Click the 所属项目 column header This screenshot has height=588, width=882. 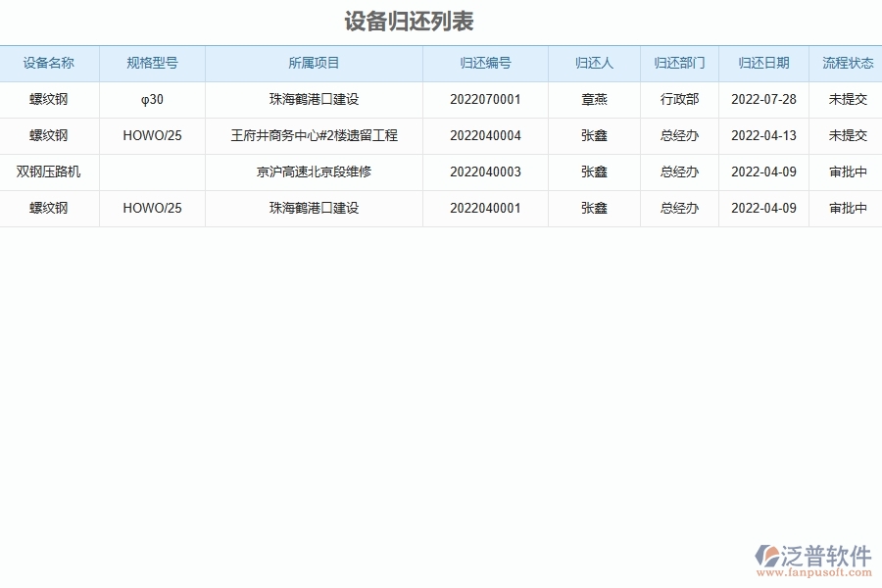click(313, 63)
